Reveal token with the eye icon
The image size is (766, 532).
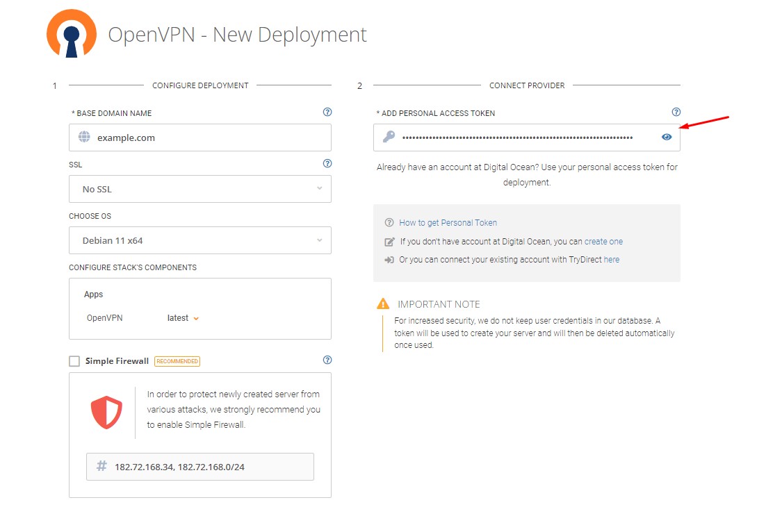667,138
